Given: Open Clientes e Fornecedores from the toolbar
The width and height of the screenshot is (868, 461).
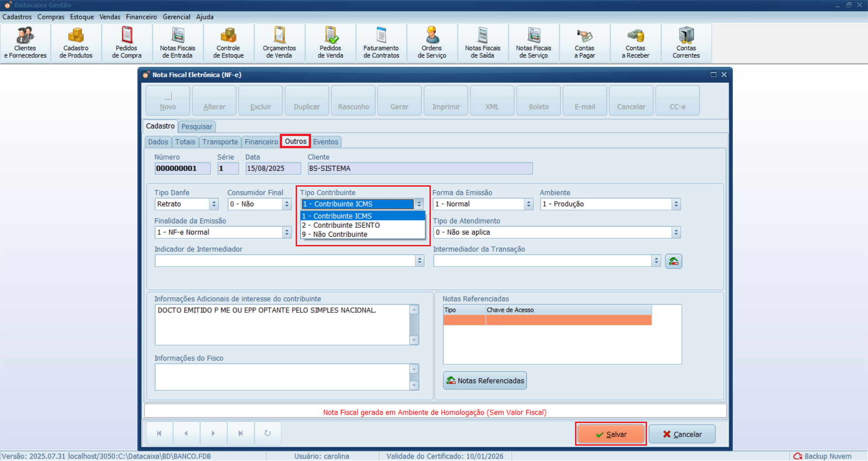Looking at the screenshot, I should tap(25, 43).
